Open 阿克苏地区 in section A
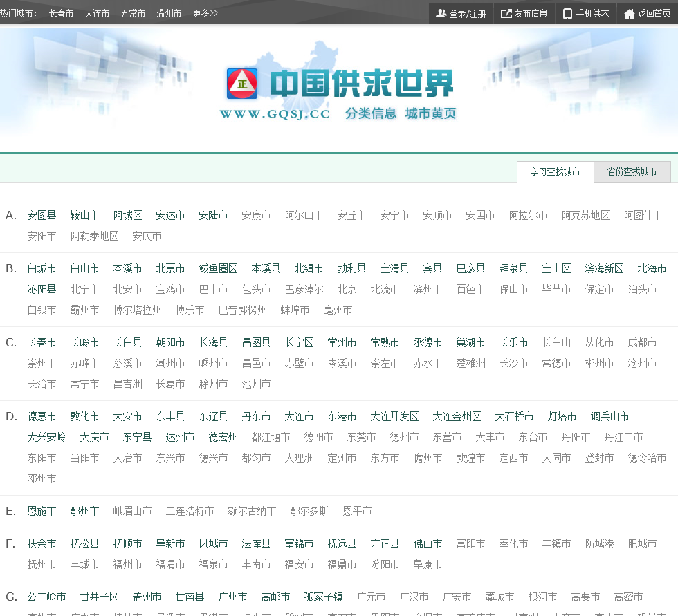 (585, 215)
